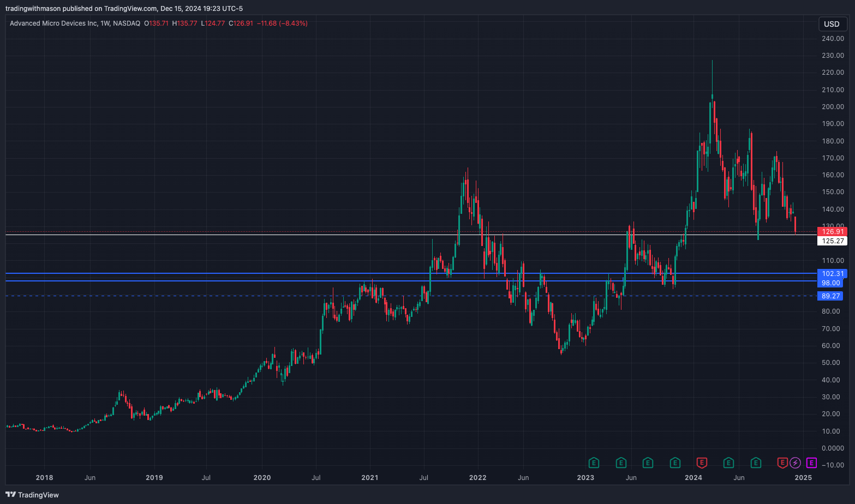Click the 240.00 price axis label
This screenshot has width=855, height=504.
click(833, 39)
